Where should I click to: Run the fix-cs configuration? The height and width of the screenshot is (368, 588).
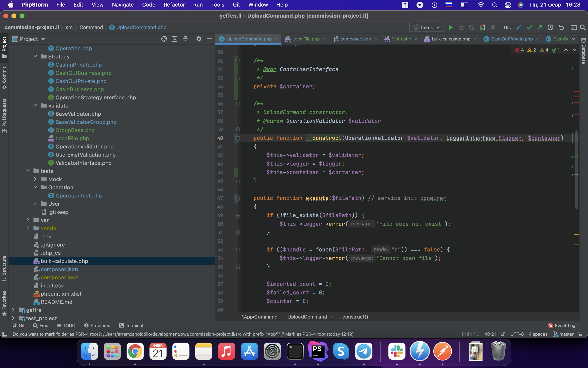tap(451, 28)
